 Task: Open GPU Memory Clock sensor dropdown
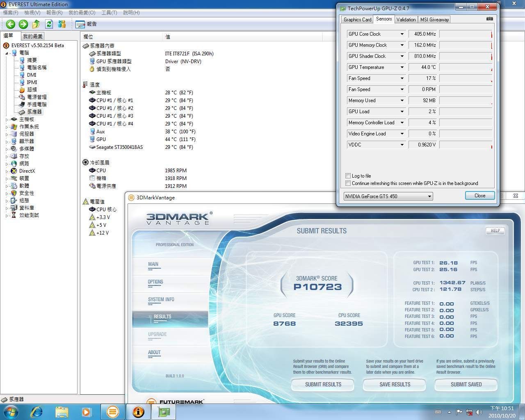(402, 45)
